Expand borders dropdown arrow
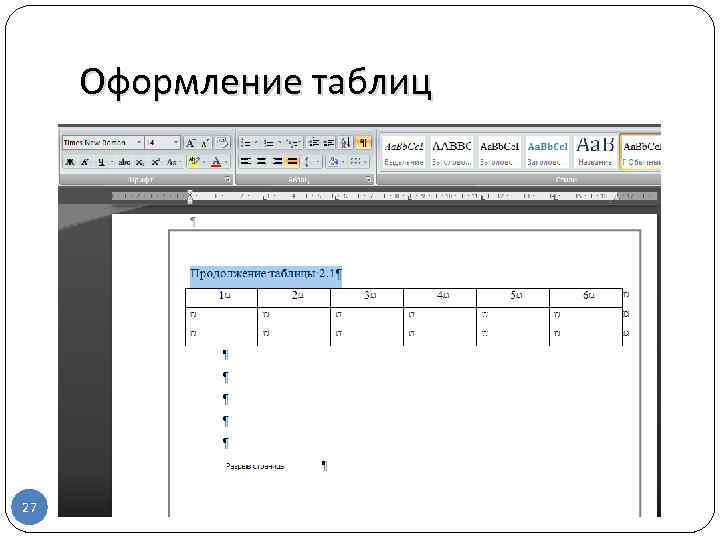 click(x=366, y=162)
